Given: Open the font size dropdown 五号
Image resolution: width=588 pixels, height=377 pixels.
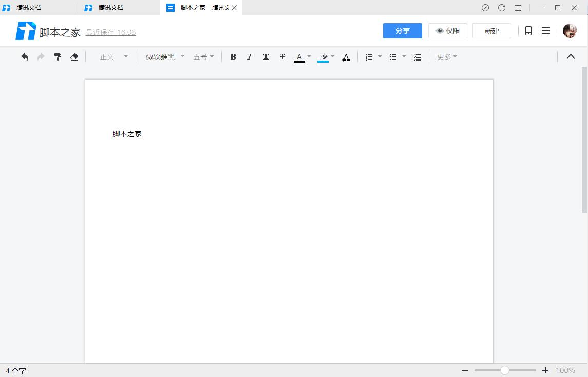Looking at the screenshot, I should pyautogui.click(x=203, y=56).
